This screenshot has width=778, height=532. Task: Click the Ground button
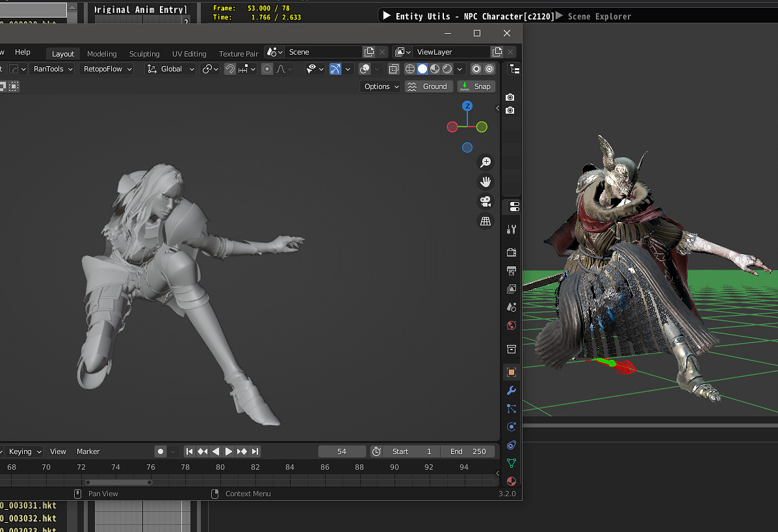point(429,86)
